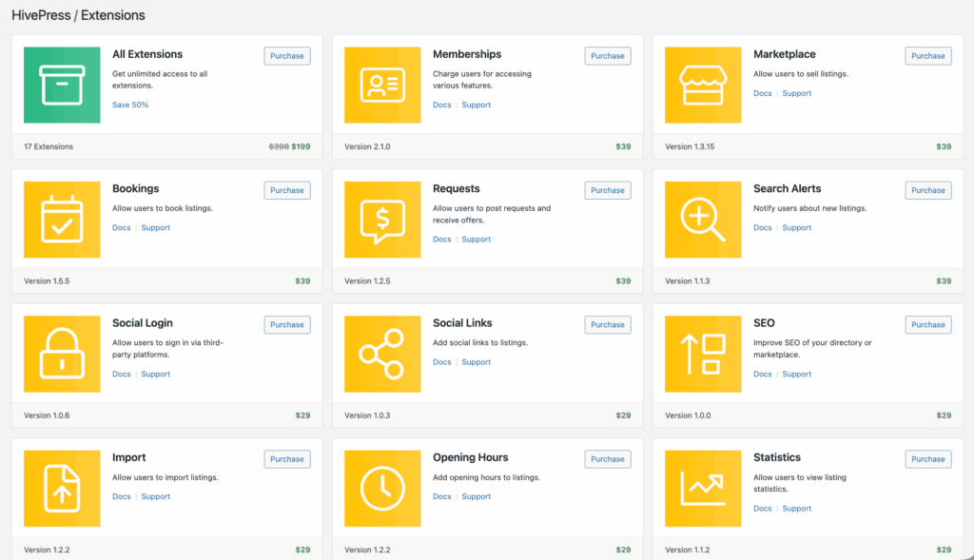Image resolution: width=974 pixels, height=560 pixels.
Task: Purchase the Social Links extension
Action: 608,325
